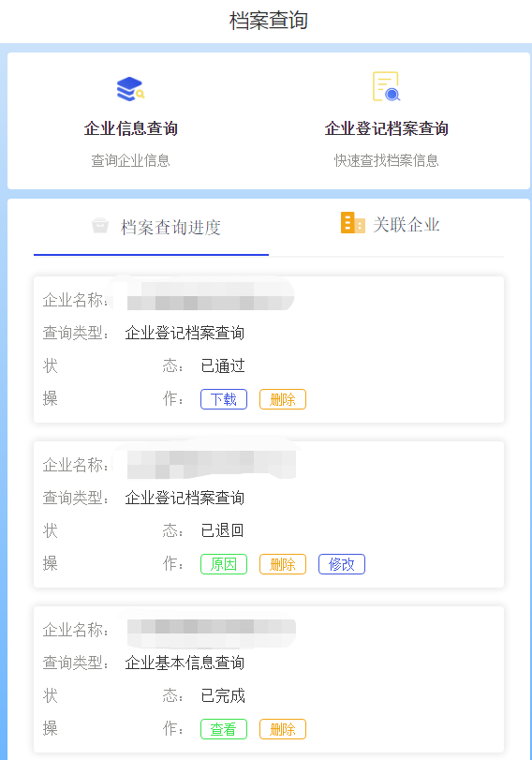Select the gray bag icon beside 档案查询进度
This screenshot has height=760, width=532.
click(100, 226)
